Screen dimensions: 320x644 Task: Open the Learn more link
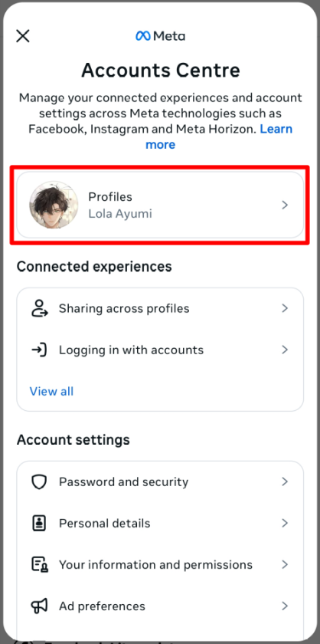pos(219,136)
